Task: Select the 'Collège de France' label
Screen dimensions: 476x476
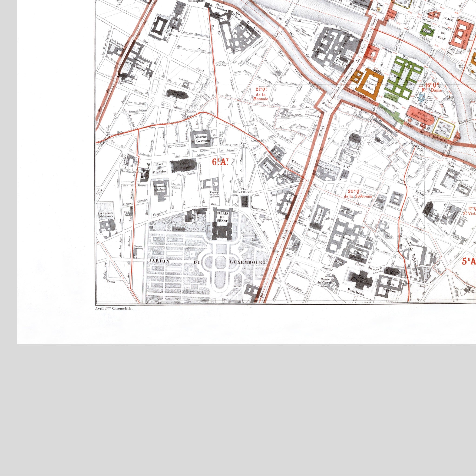Action: pyautogui.click(x=347, y=212)
